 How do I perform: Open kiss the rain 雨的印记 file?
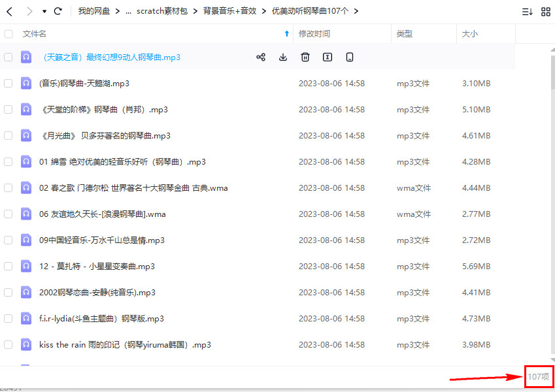(x=125, y=345)
